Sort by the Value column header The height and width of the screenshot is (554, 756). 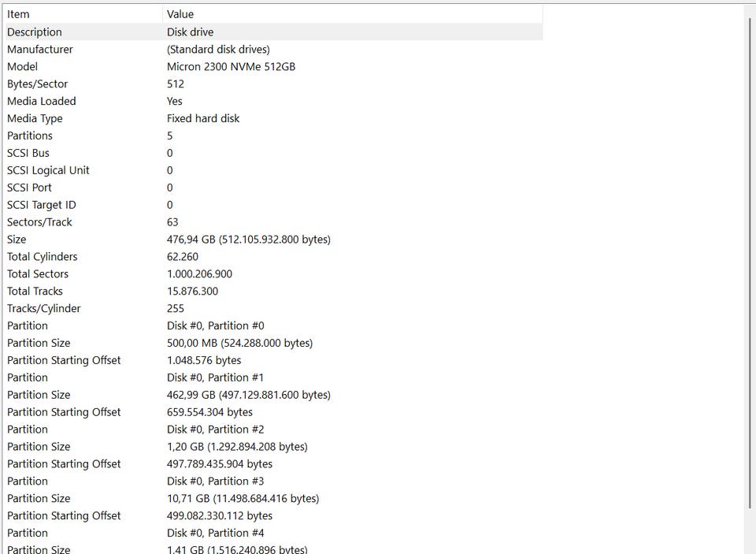(x=353, y=14)
